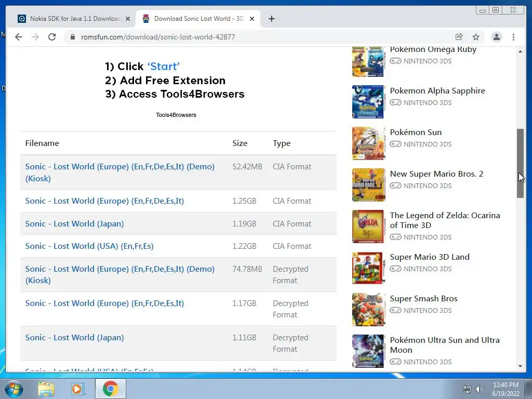Select Download Sonic Lost World tab
This screenshot has height=399, width=532.
point(198,19)
